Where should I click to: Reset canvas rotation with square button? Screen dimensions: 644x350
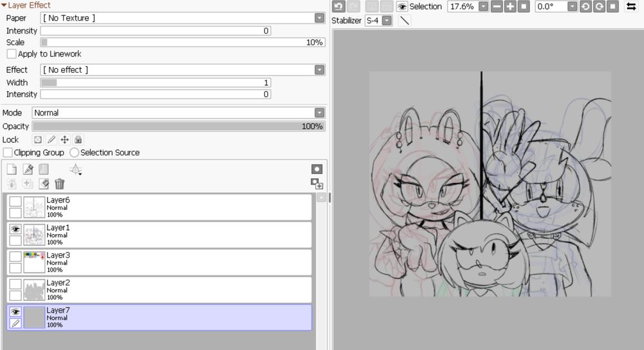tap(613, 6)
